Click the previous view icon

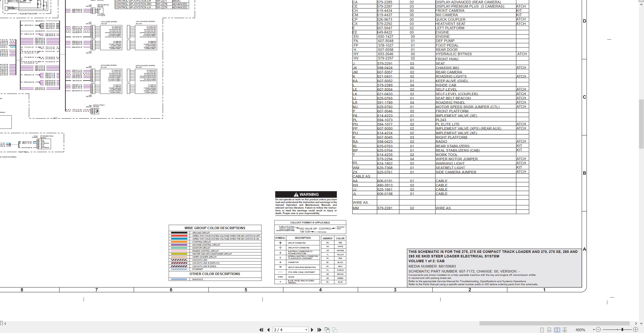[327, 330]
